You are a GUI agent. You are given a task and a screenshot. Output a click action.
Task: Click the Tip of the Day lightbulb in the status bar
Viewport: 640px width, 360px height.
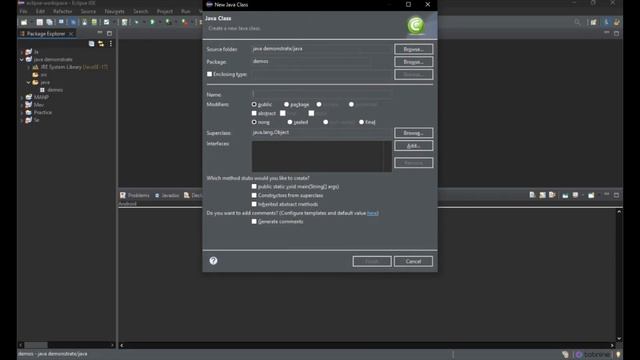[618, 354]
